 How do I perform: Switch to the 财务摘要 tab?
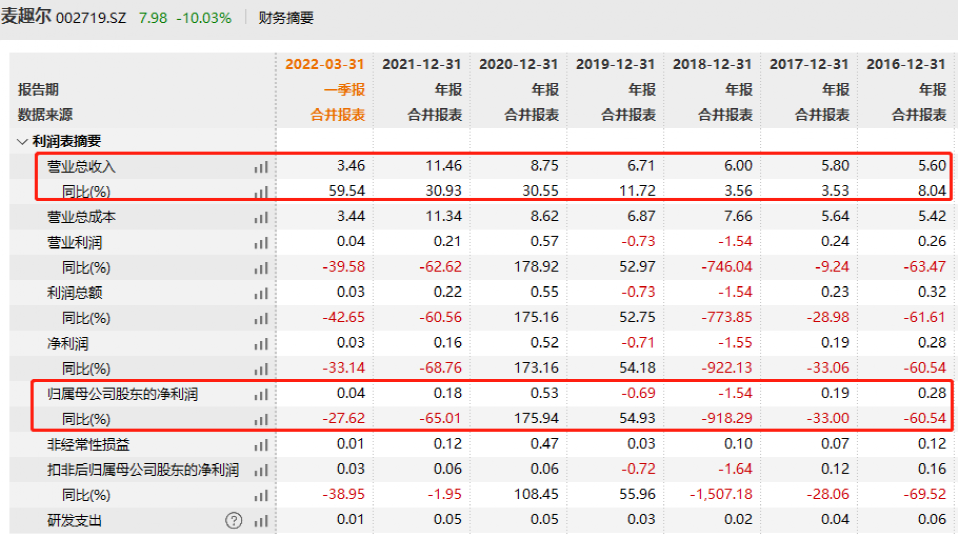point(285,18)
